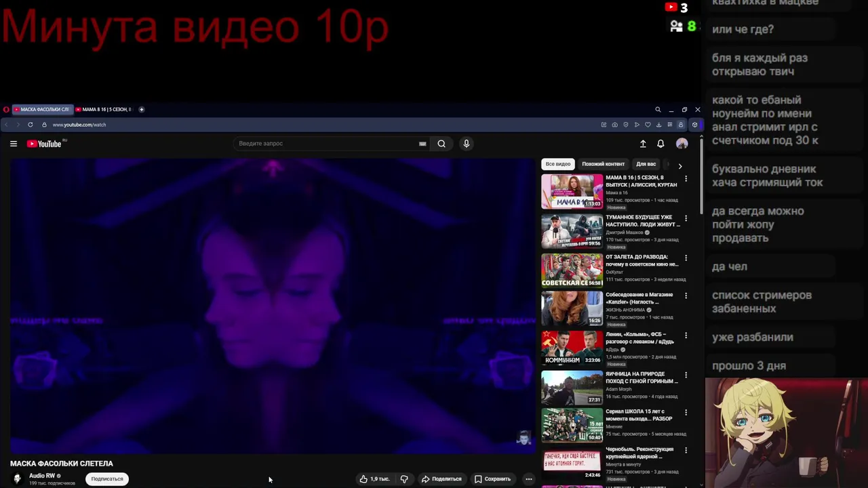Click the Поделиться share button
This screenshot has height=488, width=868.
coord(441,479)
